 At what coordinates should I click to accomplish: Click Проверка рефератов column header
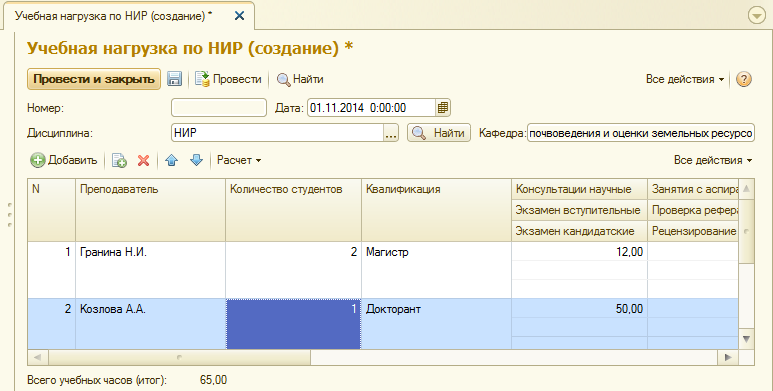point(693,210)
